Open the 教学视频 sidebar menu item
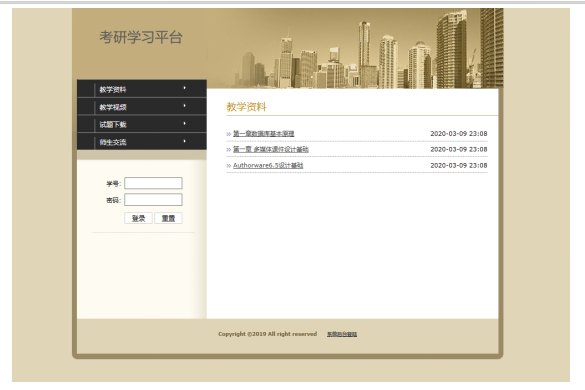 coord(113,107)
